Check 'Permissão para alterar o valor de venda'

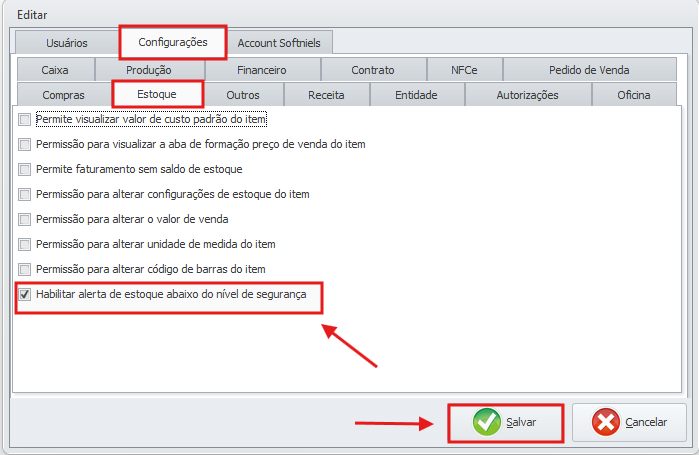click(x=24, y=219)
